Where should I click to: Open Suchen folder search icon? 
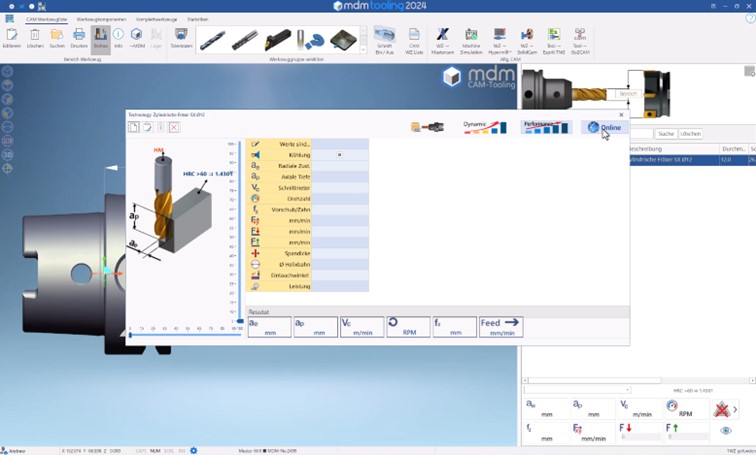click(57, 38)
